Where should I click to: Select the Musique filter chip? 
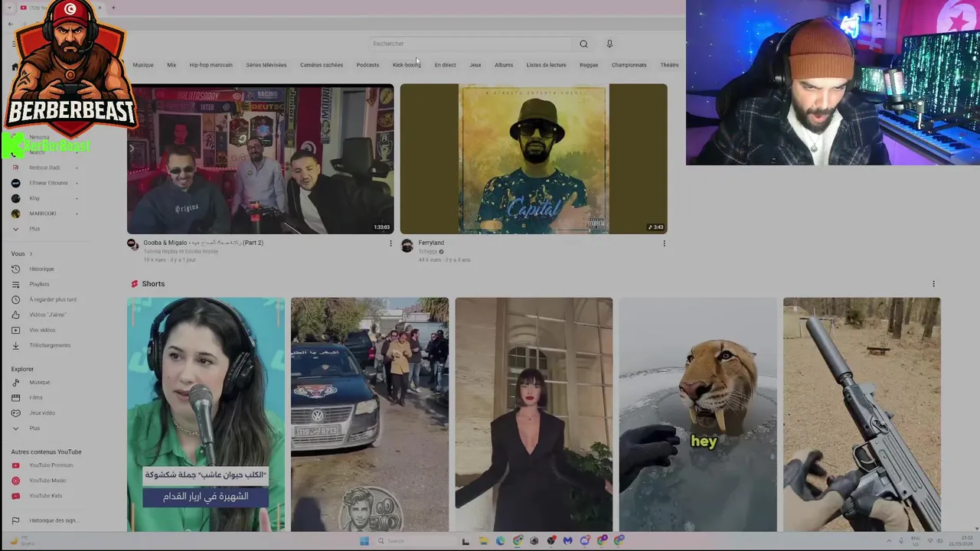[143, 65]
